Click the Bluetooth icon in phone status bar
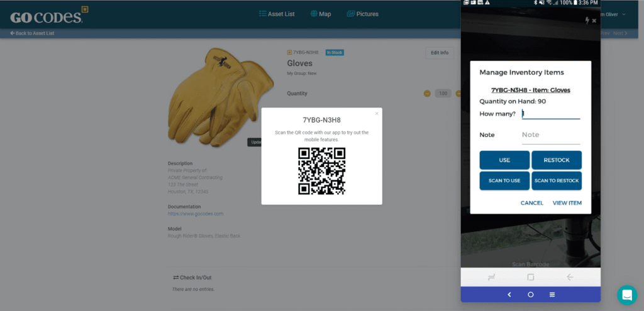The height and width of the screenshot is (311, 644). click(x=535, y=3)
